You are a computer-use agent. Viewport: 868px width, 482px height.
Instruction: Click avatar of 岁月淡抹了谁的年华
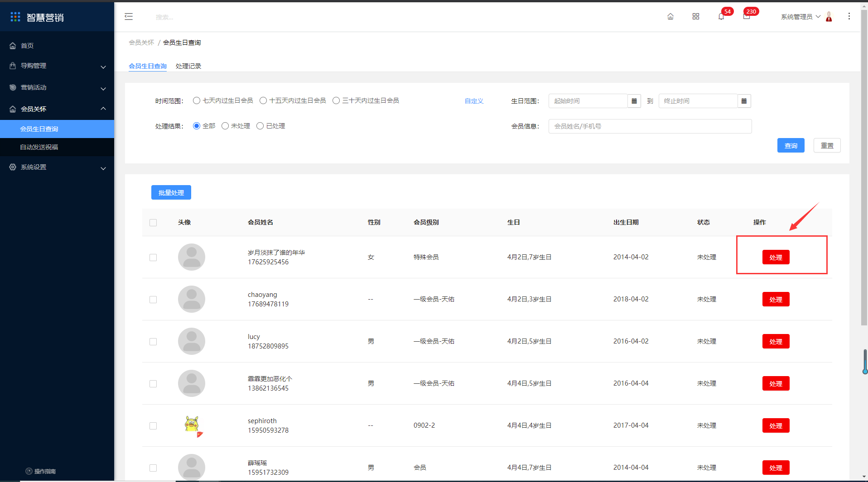pyautogui.click(x=192, y=257)
